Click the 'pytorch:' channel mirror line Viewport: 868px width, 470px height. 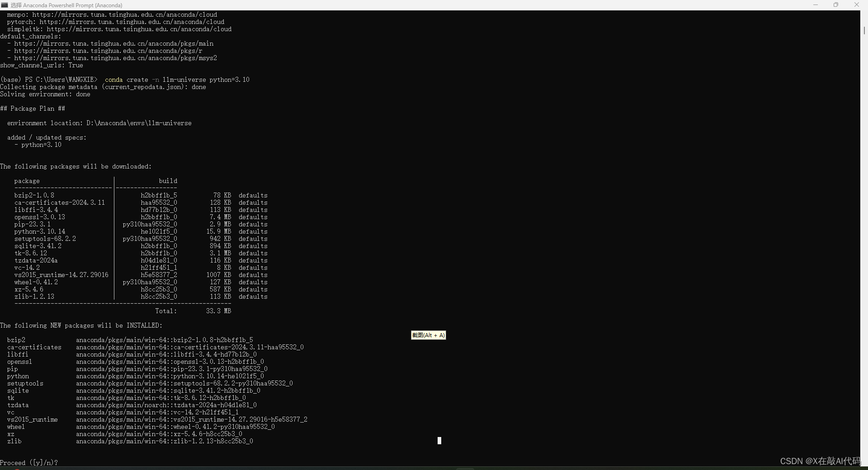116,22
